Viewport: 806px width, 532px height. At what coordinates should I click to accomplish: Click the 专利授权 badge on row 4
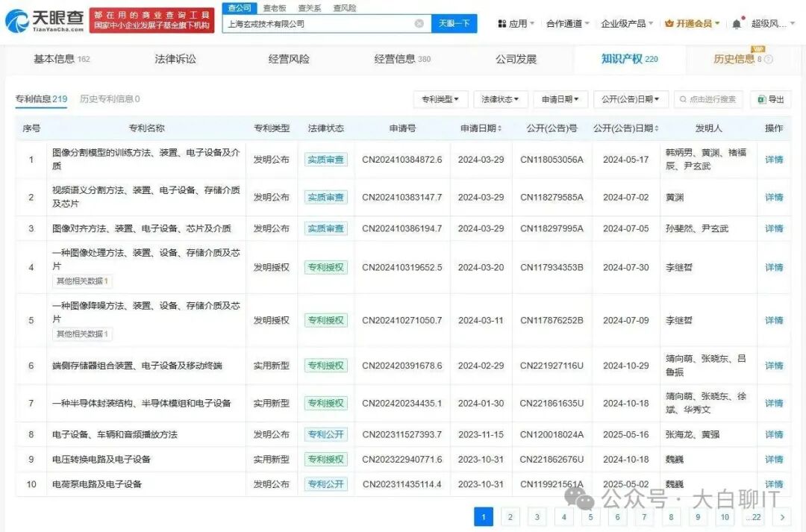point(325,266)
